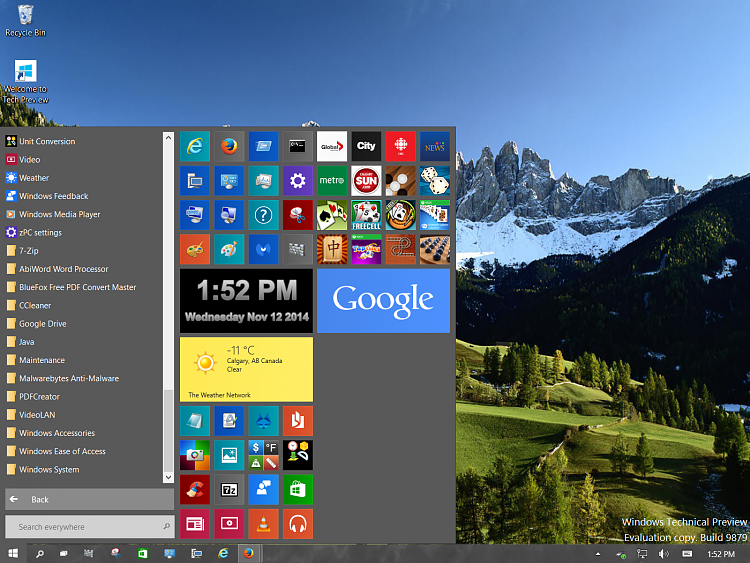Screen dimensions: 750x563
Task: Click the app list scroll up arrow
Action: (x=168, y=138)
